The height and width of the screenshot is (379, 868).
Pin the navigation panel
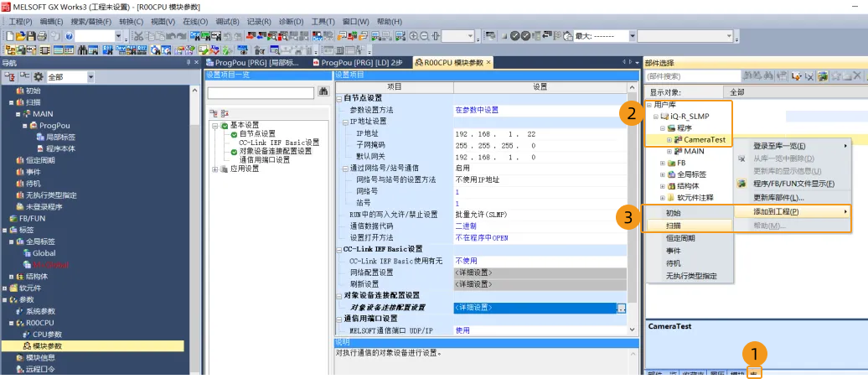click(x=188, y=63)
